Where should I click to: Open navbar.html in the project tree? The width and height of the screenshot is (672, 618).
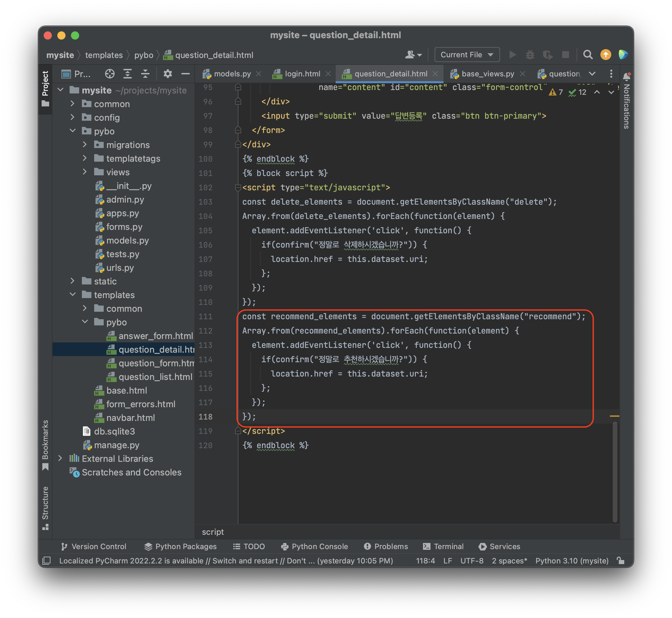pos(130,417)
